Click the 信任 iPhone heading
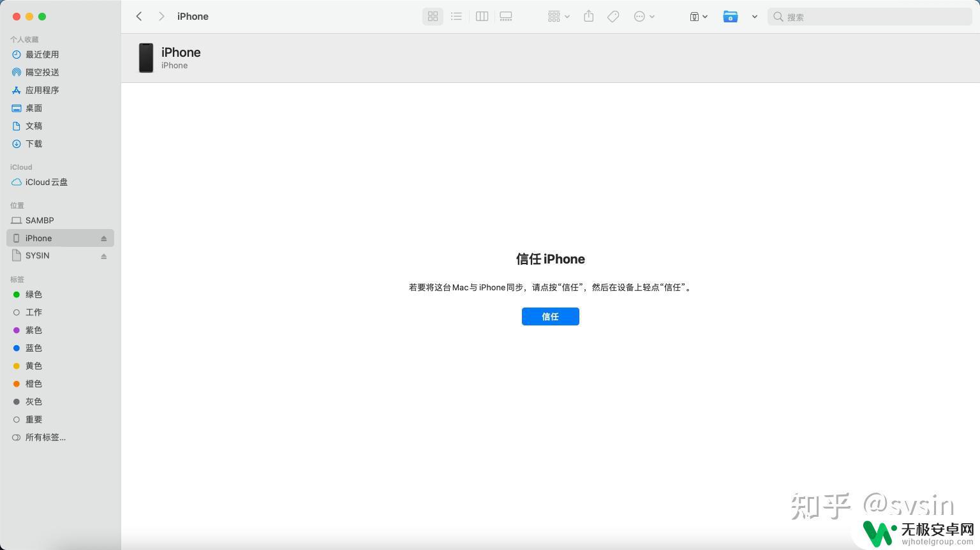Viewport: 980px width, 550px height. coord(551,259)
